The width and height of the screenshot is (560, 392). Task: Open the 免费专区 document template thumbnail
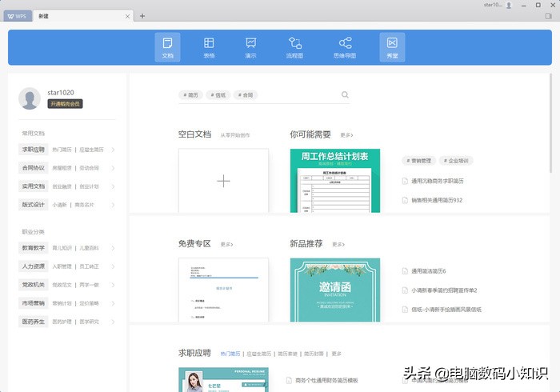coord(223,290)
